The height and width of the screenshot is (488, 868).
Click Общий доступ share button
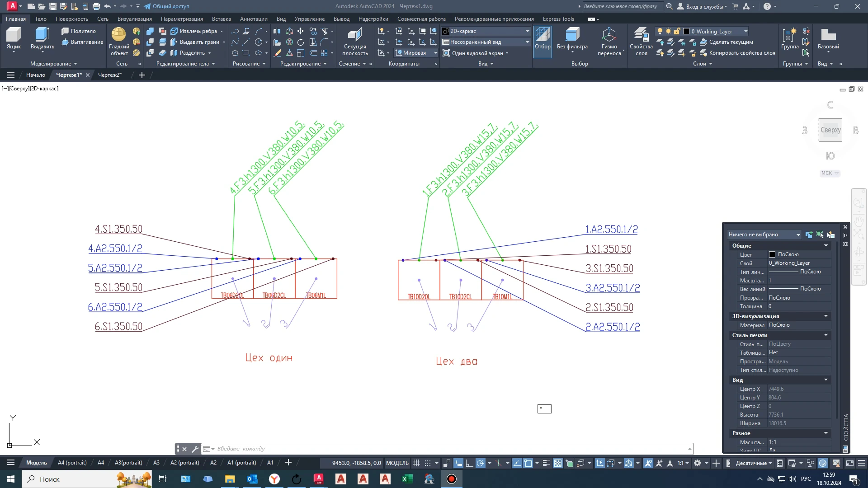tap(167, 6)
